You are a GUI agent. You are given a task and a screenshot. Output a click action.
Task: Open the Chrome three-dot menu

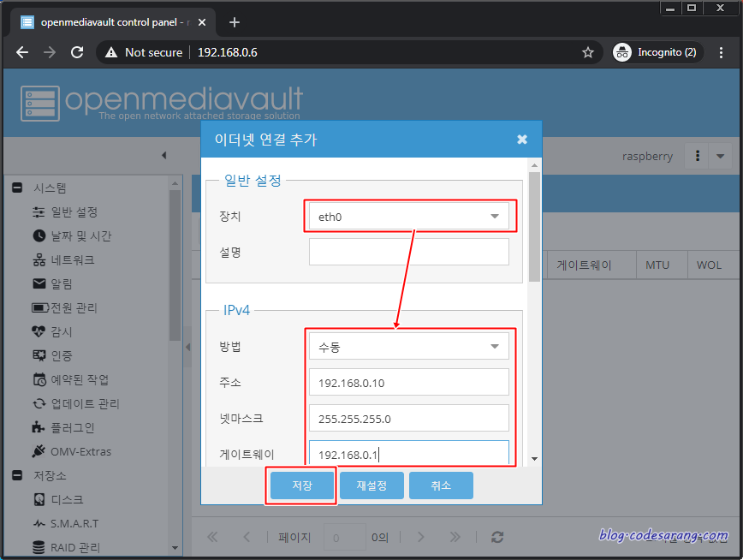click(x=721, y=52)
